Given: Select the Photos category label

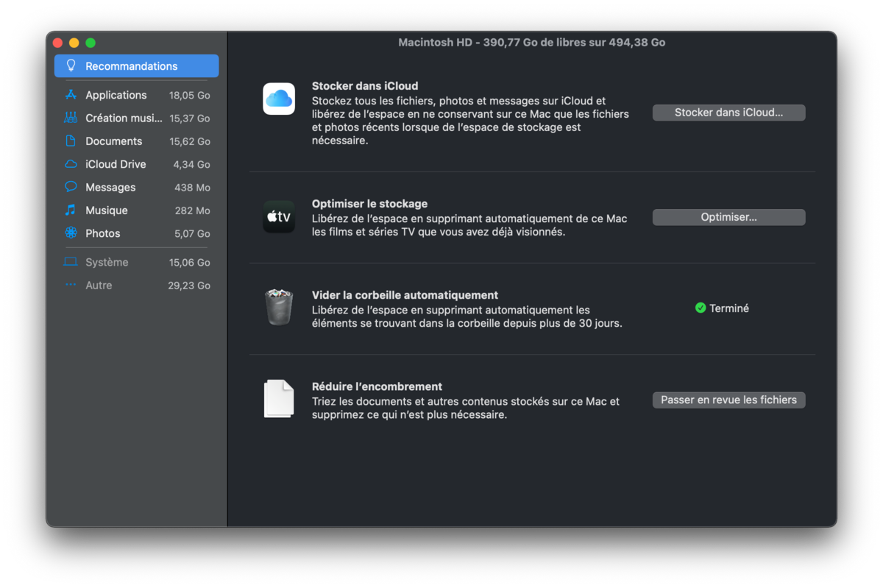Looking at the screenshot, I should (x=102, y=233).
